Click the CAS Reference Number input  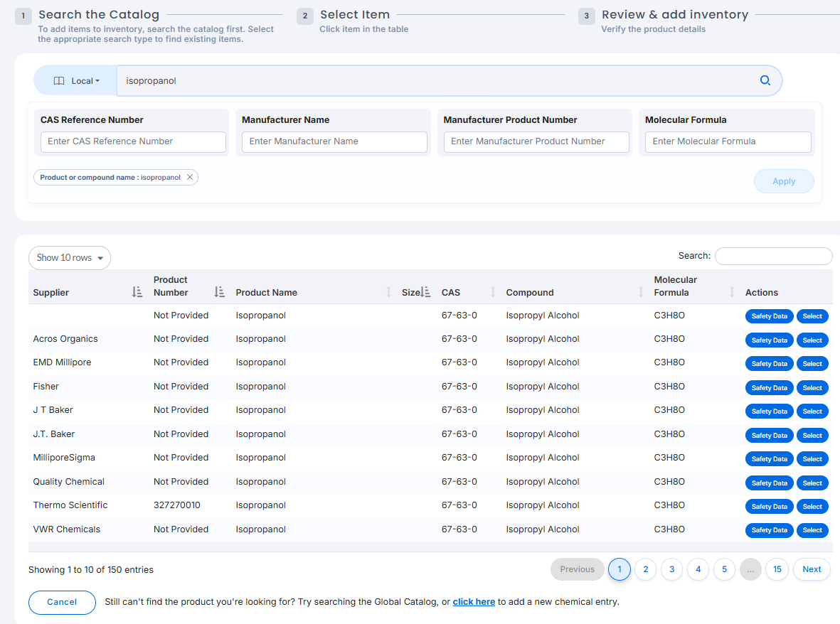(x=133, y=142)
